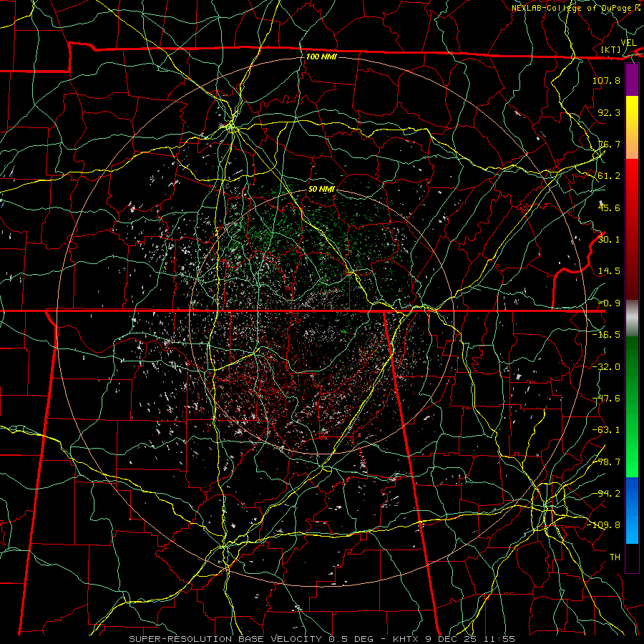Viewport: 644px width, 644px height.
Task: Click the 92.3 legend value
Action: click(x=609, y=112)
